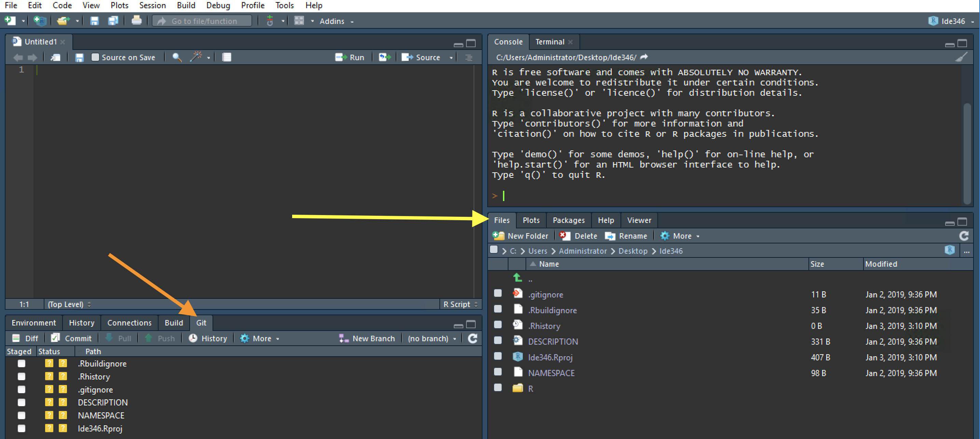Stage the .Rbuildignore file checkbox

pyautogui.click(x=22, y=364)
